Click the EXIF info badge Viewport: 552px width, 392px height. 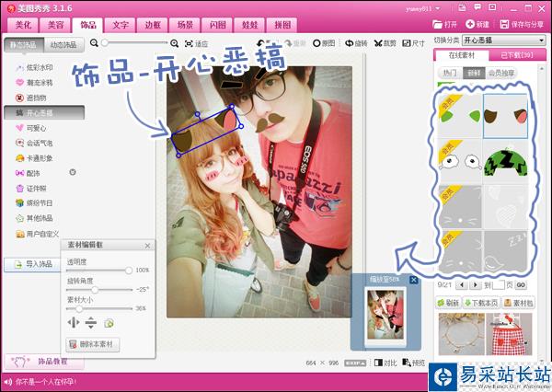click(x=355, y=363)
